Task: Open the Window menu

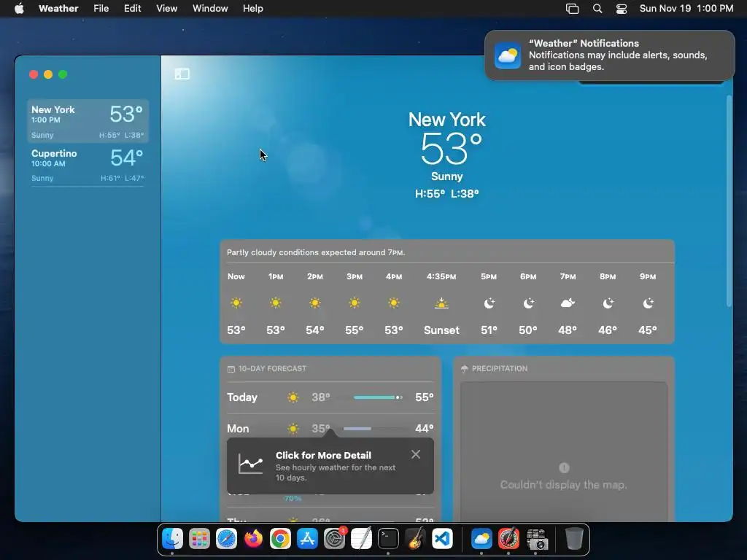Action: pos(210,9)
